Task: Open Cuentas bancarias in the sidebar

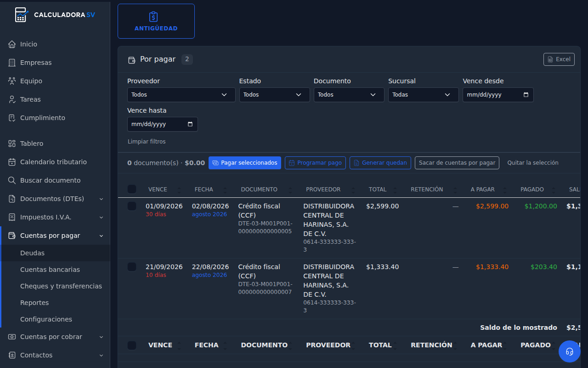Action: [50, 270]
